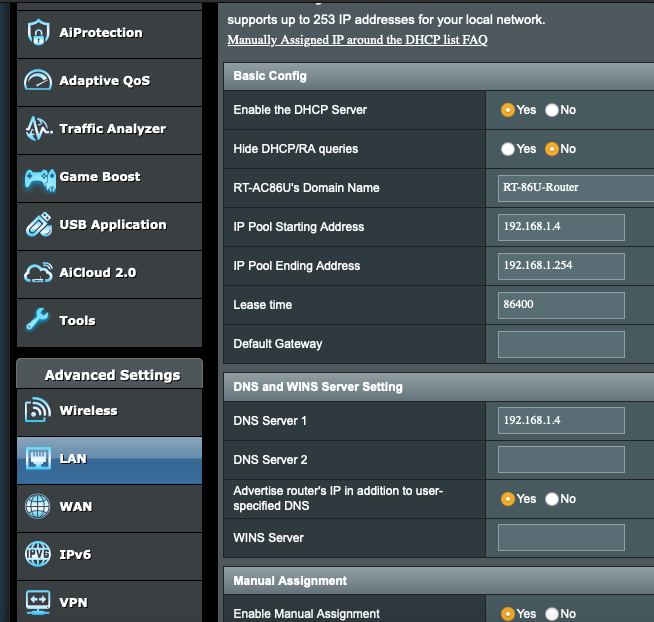Select the Game Boost gamepad icon
The image size is (654, 622).
pos(38,177)
